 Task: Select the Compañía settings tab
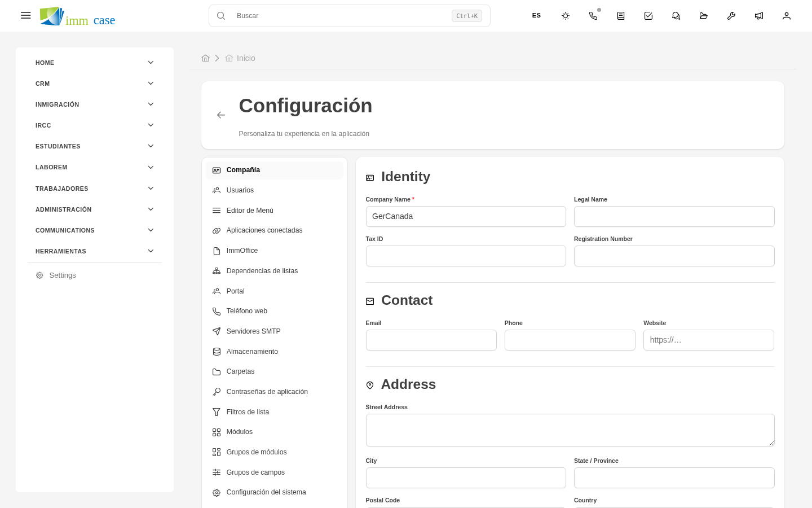tap(275, 170)
